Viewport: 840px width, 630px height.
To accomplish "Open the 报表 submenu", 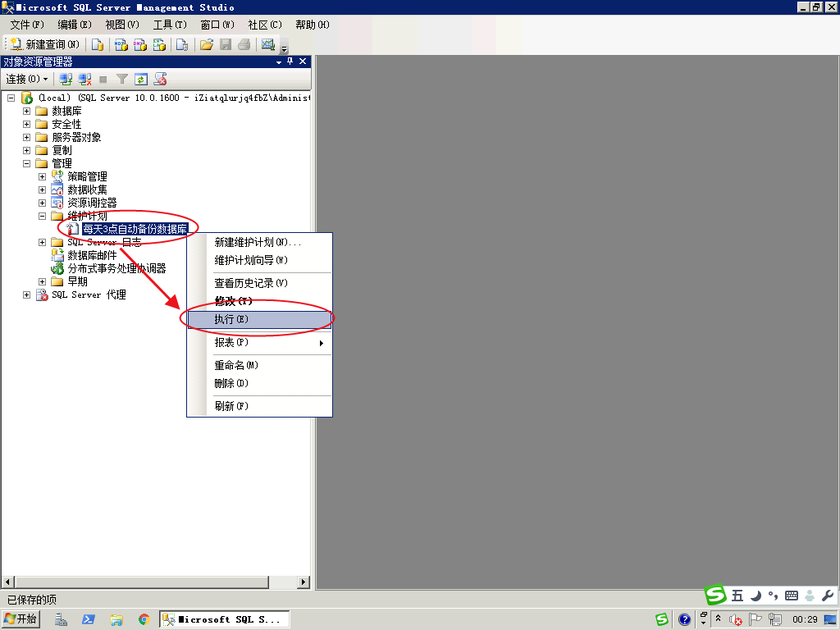I will tap(259, 342).
